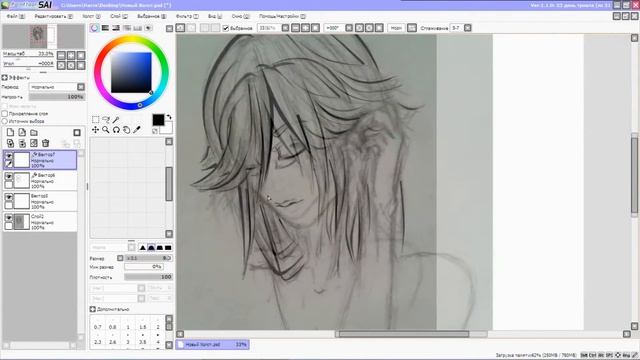Hide the Вектор7 layer

[x=9, y=156]
